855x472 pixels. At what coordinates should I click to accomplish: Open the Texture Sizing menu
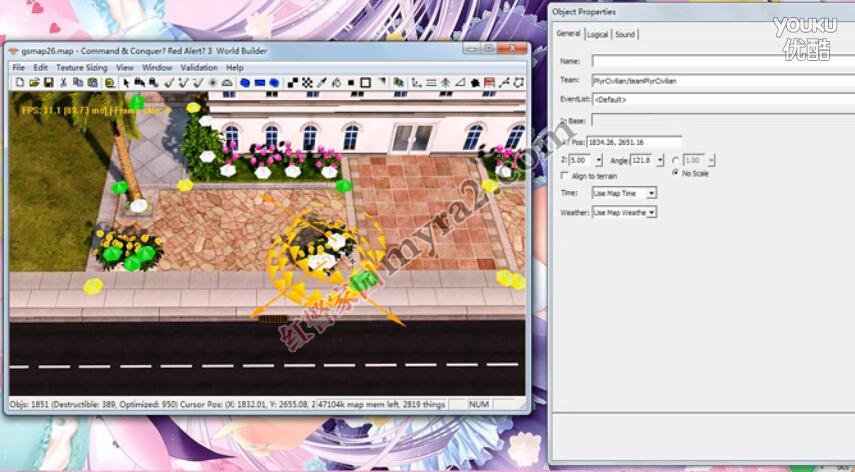click(x=82, y=68)
